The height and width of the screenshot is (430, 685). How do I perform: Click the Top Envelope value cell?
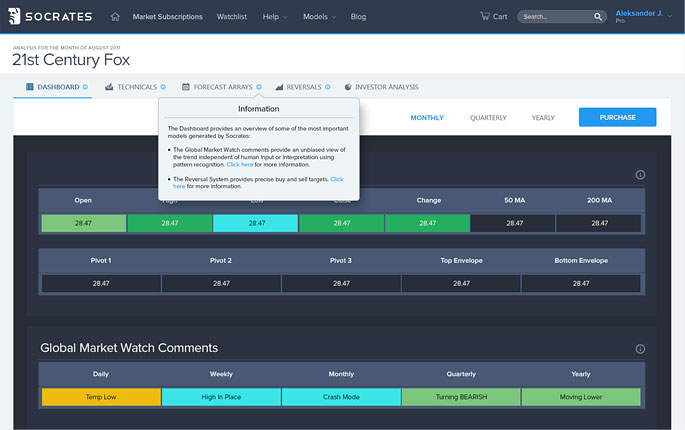[x=461, y=283]
